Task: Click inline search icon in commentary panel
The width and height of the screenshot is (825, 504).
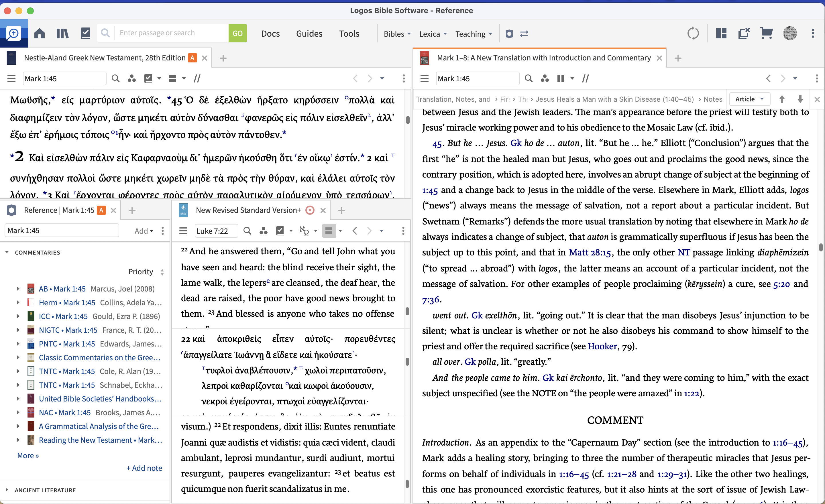Action: tap(528, 79)
